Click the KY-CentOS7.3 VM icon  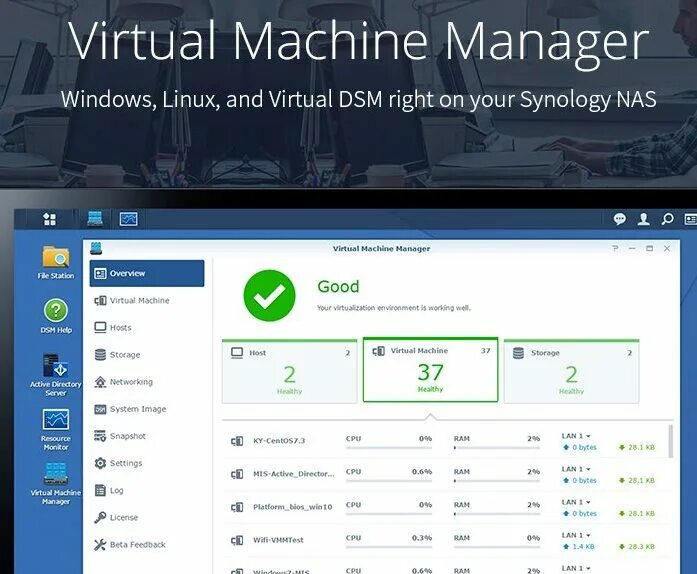coord(237,441)
